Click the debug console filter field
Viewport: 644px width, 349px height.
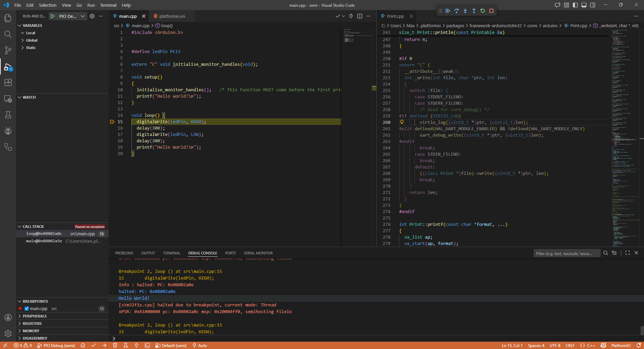(x=567, y=253)
